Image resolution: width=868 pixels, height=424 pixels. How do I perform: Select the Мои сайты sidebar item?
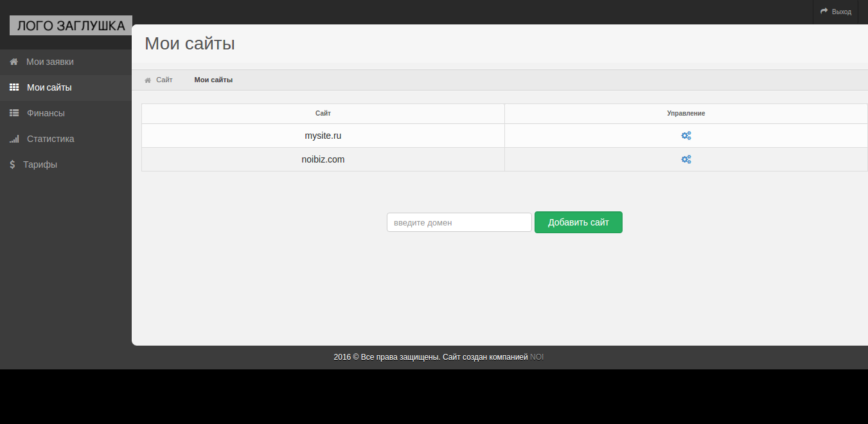tap(66, 87)
